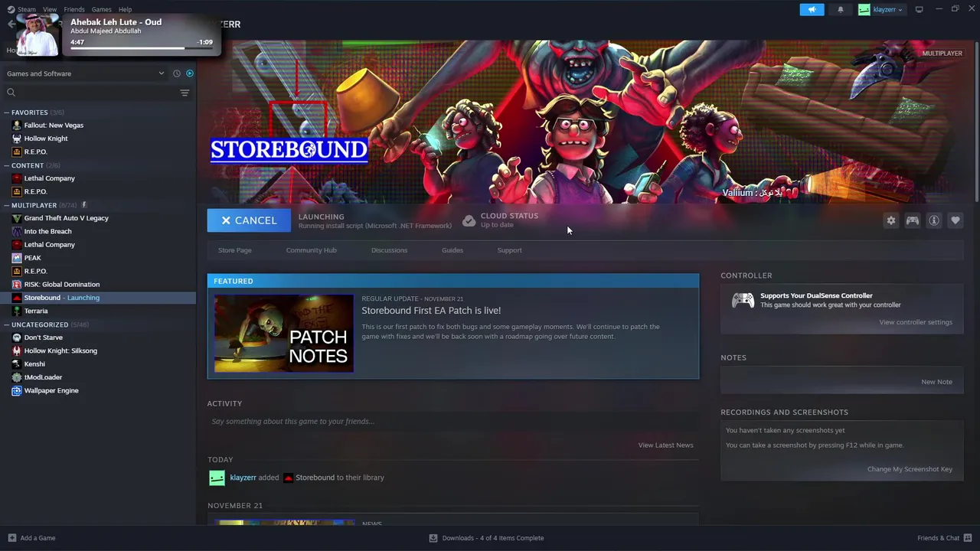Open Storebound First EA Patch is live!
The width and height of the screenshot is (980, 551).
431,311
